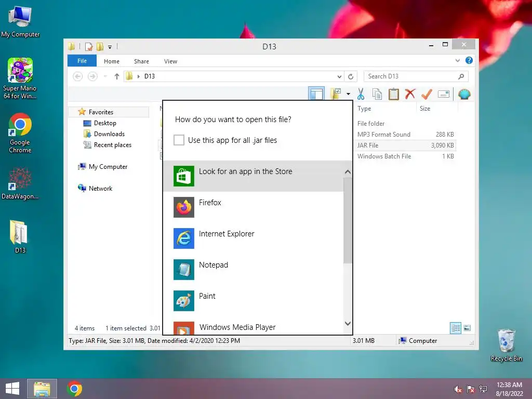The width and height of the screenshot is (532, 399).
Task: Open the Home ribbon tab
Action: (112, 61)
